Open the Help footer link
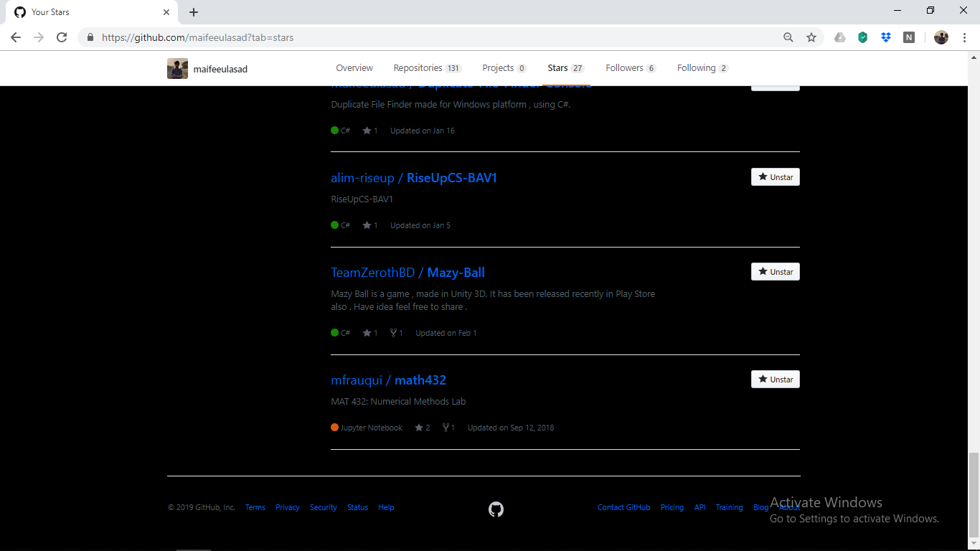Image resolution: width=980 pixels, height=551 pixels. (386, 507)
